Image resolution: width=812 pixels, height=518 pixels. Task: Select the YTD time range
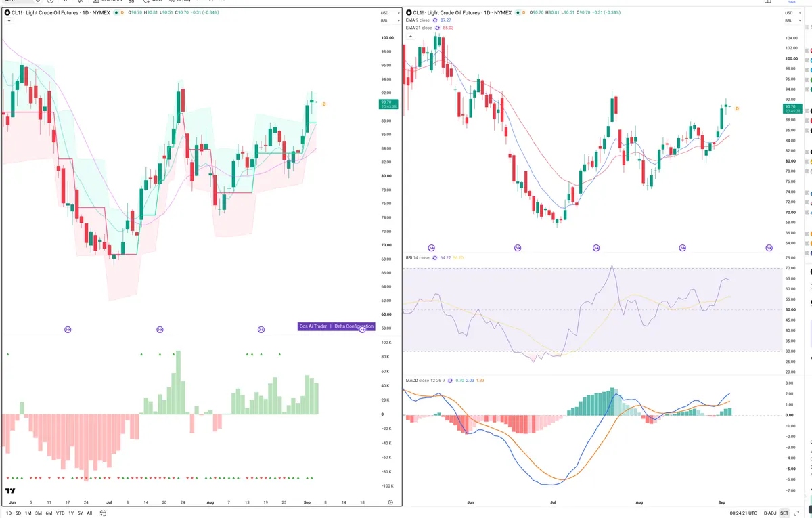tap(60, 513)
